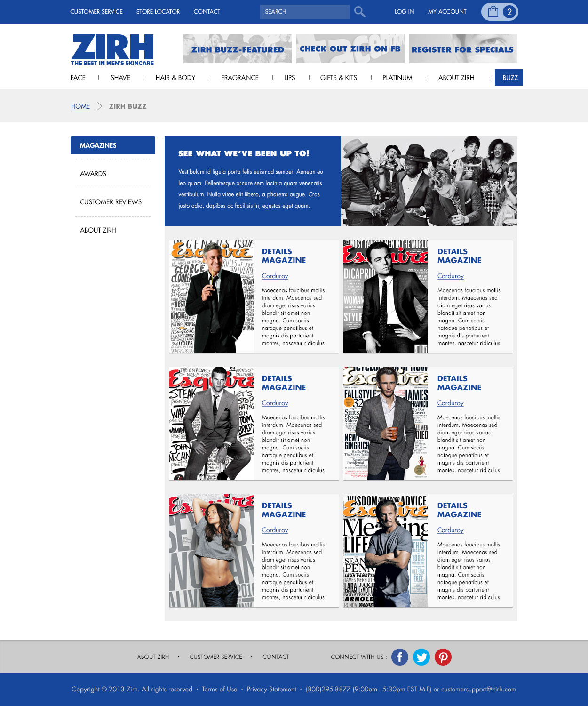Screen dimensions: 588x706
Task: Click Details Magazine title beside DiCaprio cover
Action: pyautogui.click(x=460, y=256)
